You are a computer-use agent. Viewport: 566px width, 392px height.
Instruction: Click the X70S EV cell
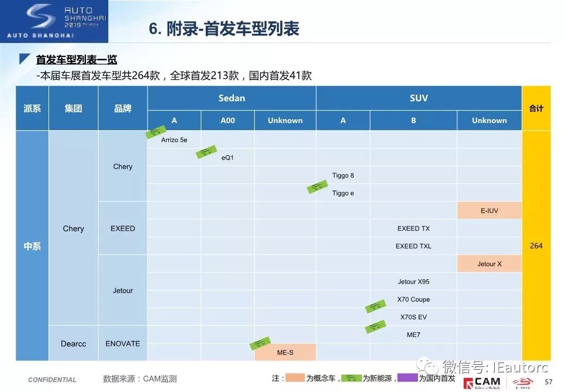[x=414, y=317]
